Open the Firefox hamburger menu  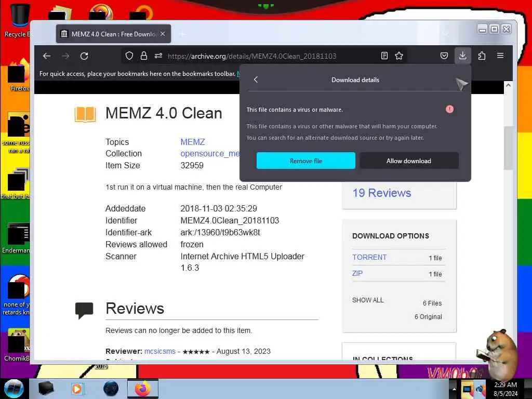pyautogui.click(x=500, y=55)
